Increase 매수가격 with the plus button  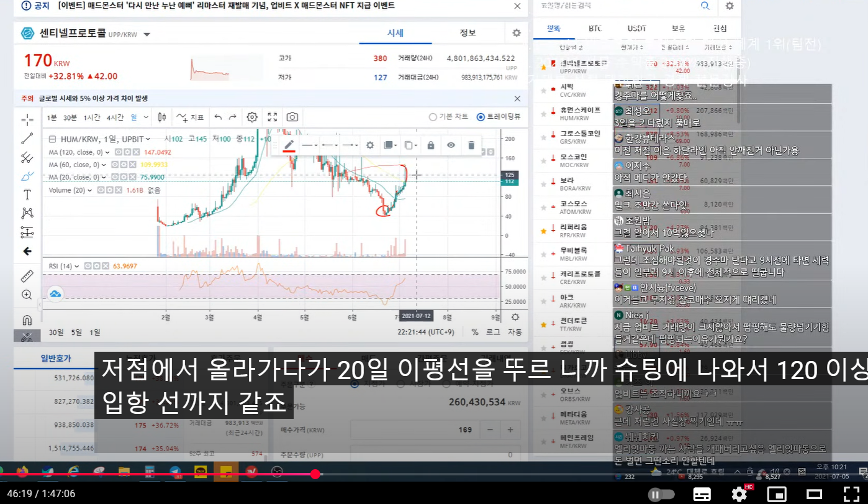(510, 429)
